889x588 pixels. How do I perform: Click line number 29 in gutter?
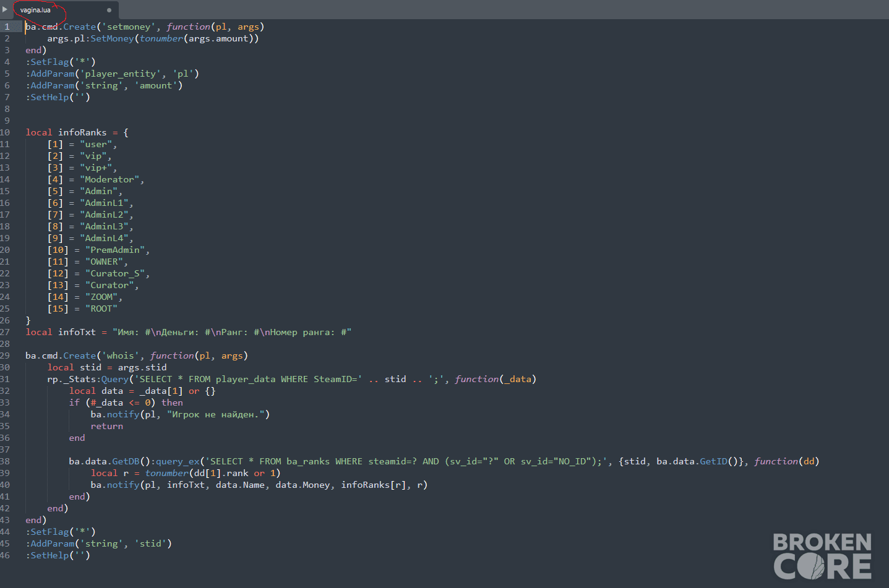[5, 356]
